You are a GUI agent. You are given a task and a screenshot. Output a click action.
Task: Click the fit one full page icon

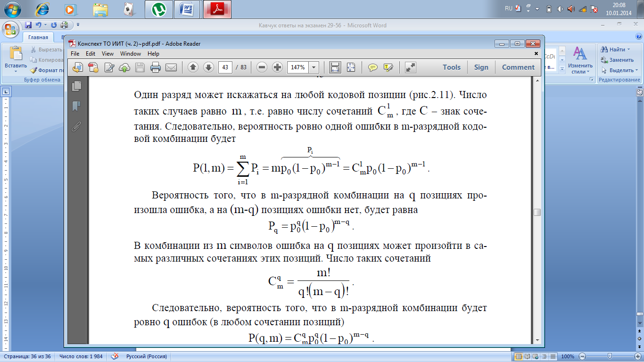click(351, 67)
